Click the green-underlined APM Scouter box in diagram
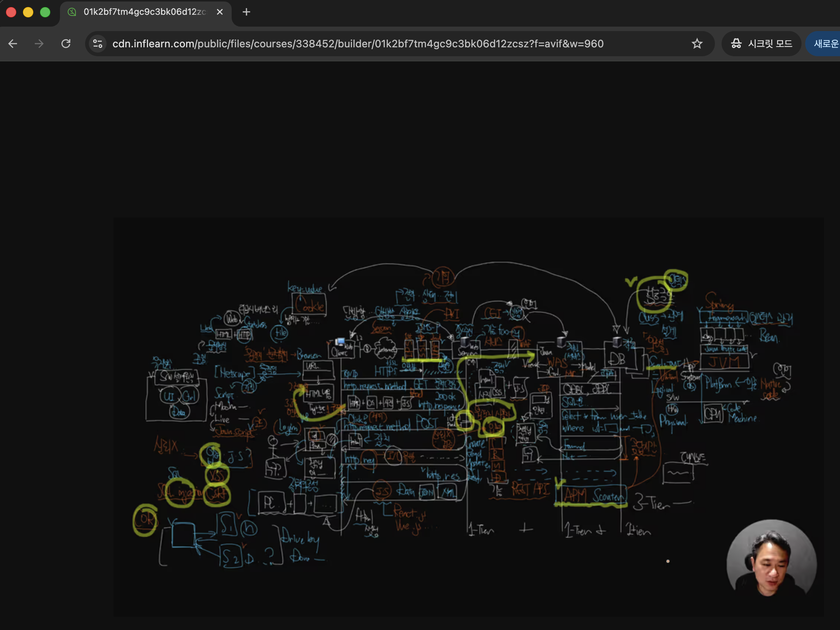840x630 pixels. tap(591, 495)
